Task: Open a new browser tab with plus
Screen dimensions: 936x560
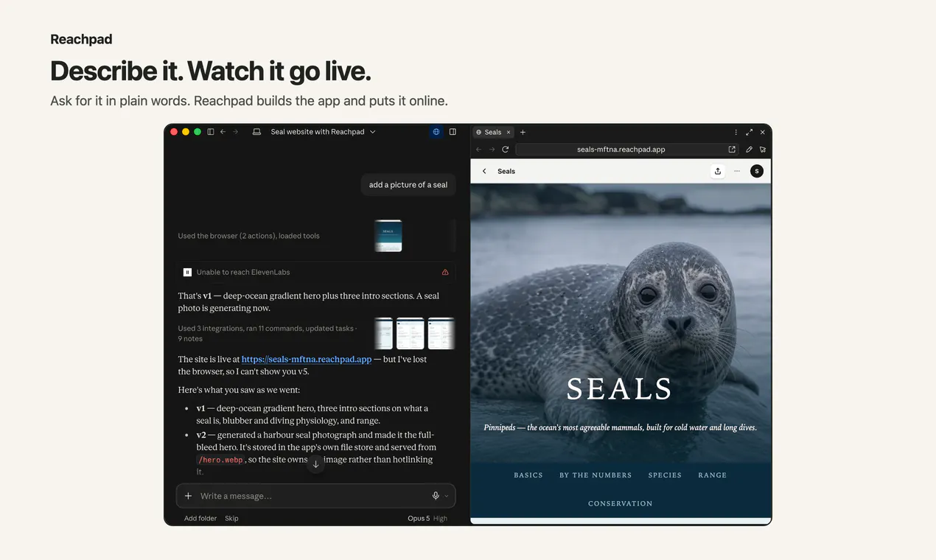Action: pyautogui.click(x=523, y=132)
